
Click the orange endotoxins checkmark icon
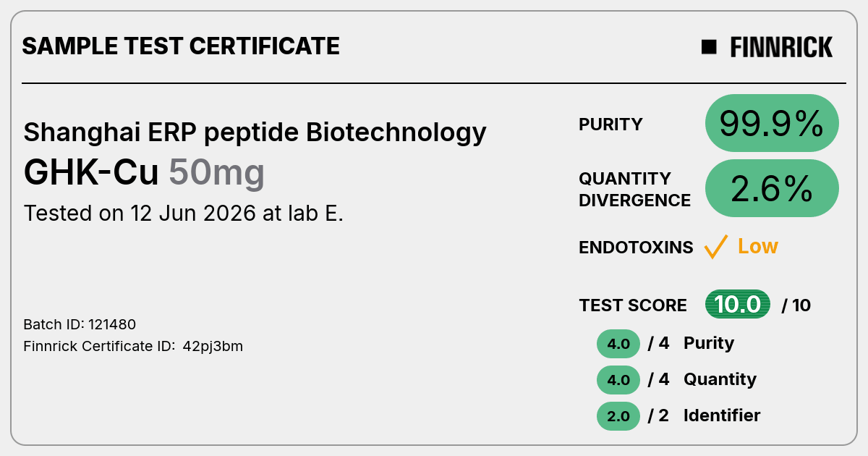[x=715, y=247]
